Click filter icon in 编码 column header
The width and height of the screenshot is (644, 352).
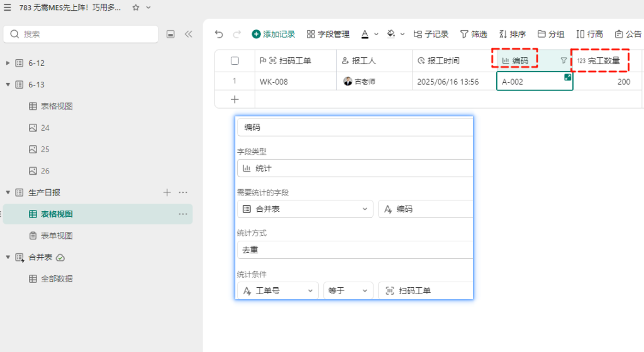(x=563, y=61)
